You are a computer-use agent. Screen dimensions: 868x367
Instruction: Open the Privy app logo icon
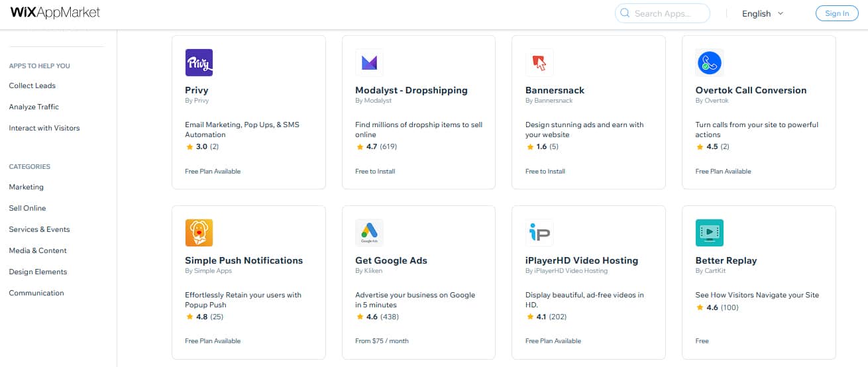point(199,62)
